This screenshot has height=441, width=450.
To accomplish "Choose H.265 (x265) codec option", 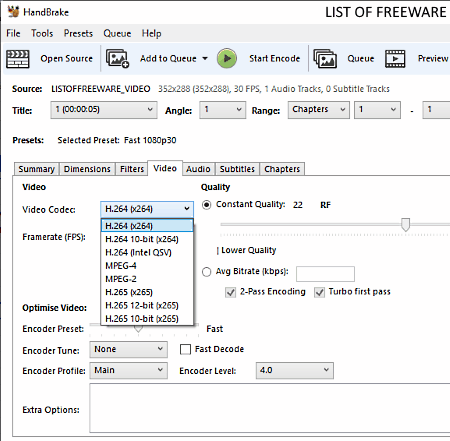I will pyautogui.click(x=147, y=292).
